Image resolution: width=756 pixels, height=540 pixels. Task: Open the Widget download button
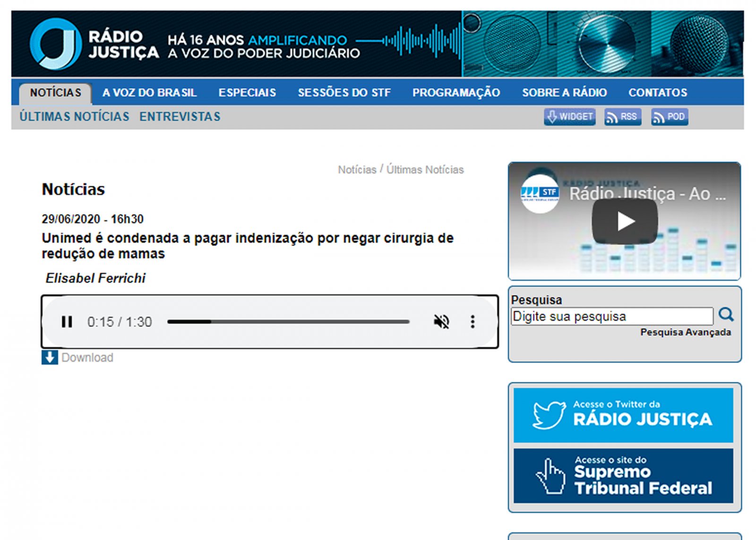569,117
